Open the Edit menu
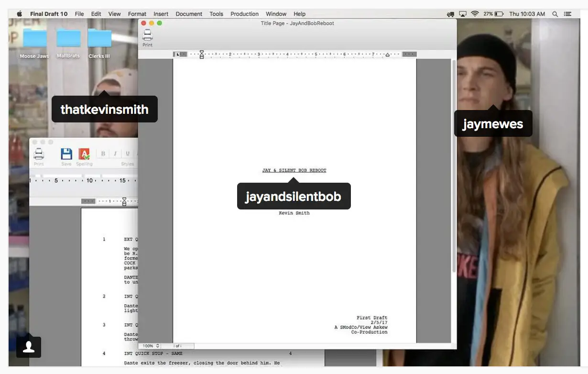 (x=96, y=14)
